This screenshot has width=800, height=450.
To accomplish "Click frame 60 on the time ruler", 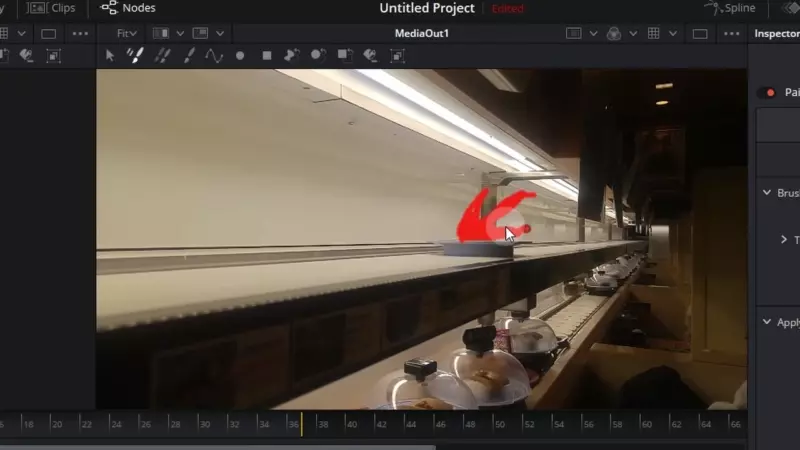I will (x=646, y=424).
